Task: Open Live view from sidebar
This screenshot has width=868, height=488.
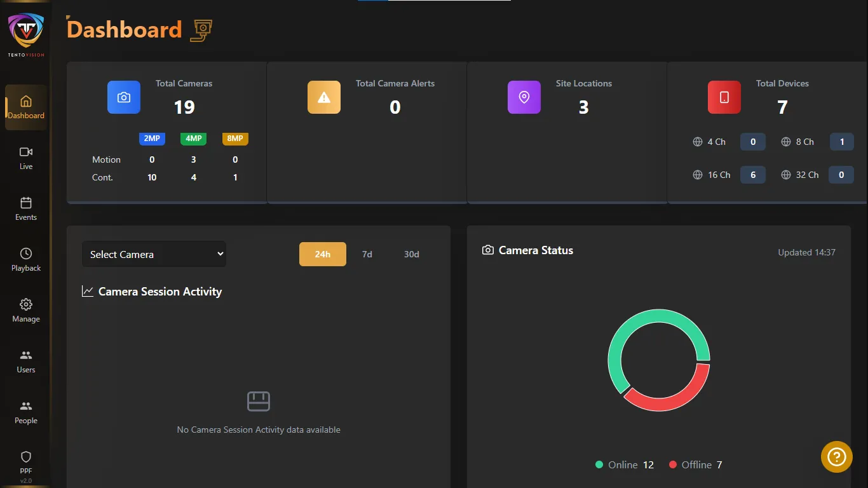Action: [26, 158]
